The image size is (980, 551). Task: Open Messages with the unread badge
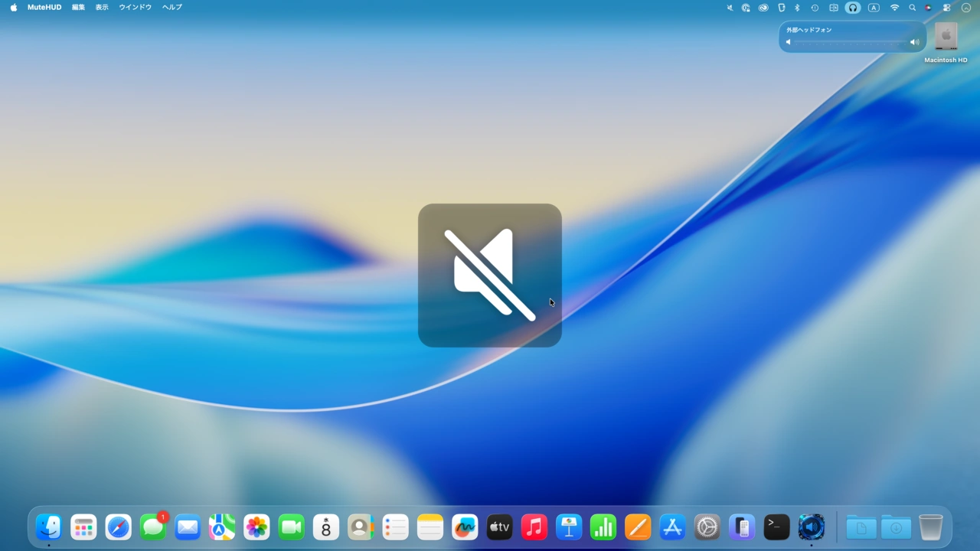[153, 527]
